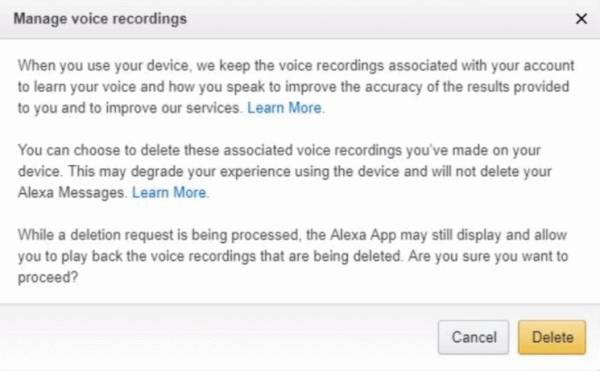600x371 pixels.
Task: Click the gray dialog header bar
Action: click(x=300, y=19)
